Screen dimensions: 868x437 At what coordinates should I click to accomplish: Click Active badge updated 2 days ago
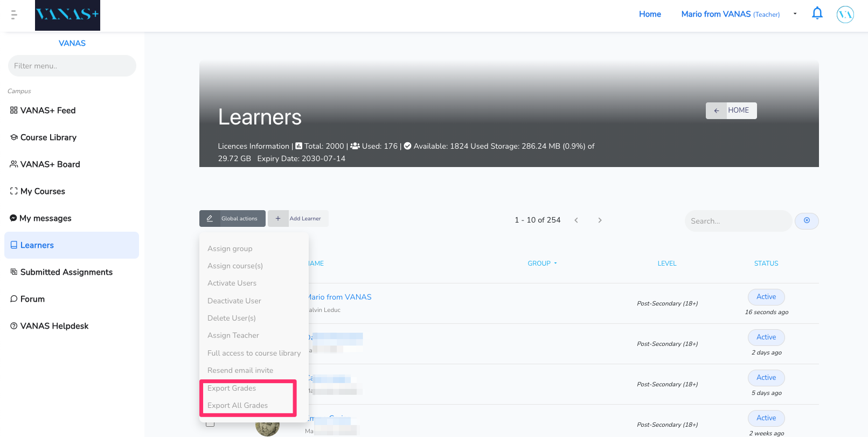coord(766,337)
